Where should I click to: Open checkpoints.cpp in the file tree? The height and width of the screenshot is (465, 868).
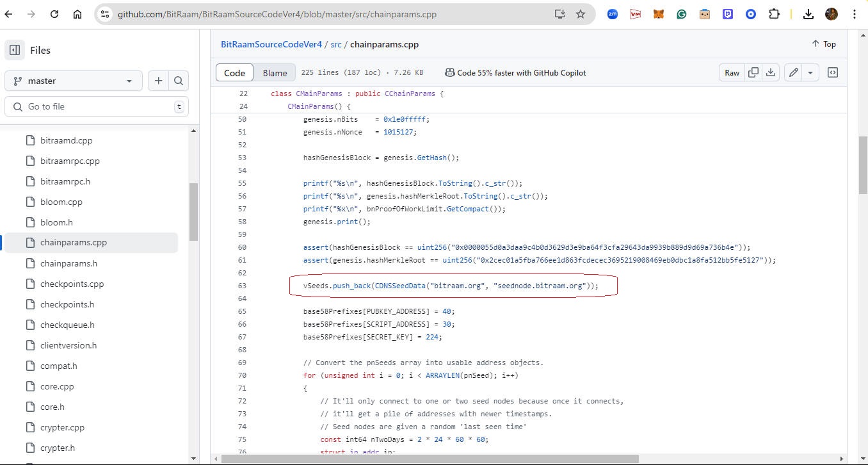[x=72, y=284]
